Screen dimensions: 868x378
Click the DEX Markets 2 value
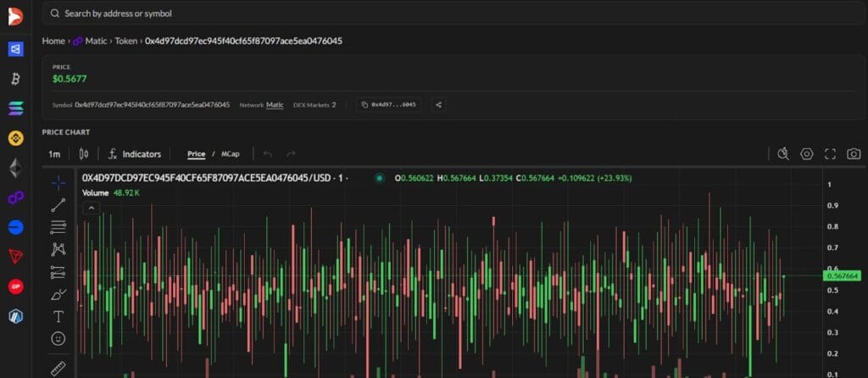(x=334, y=104)
